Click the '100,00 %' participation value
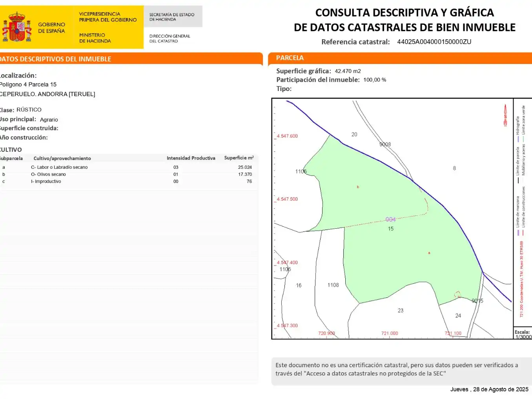 375,80
